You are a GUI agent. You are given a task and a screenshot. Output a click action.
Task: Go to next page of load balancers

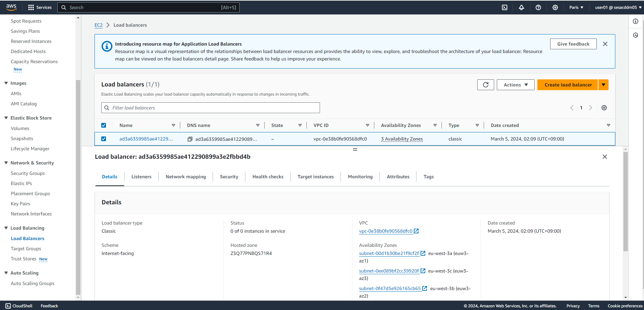tap(591, 108)
